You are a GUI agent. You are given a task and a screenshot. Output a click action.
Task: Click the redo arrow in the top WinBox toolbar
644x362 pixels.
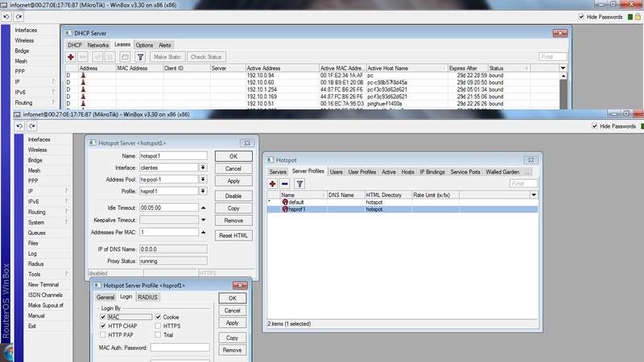point(19,17)
